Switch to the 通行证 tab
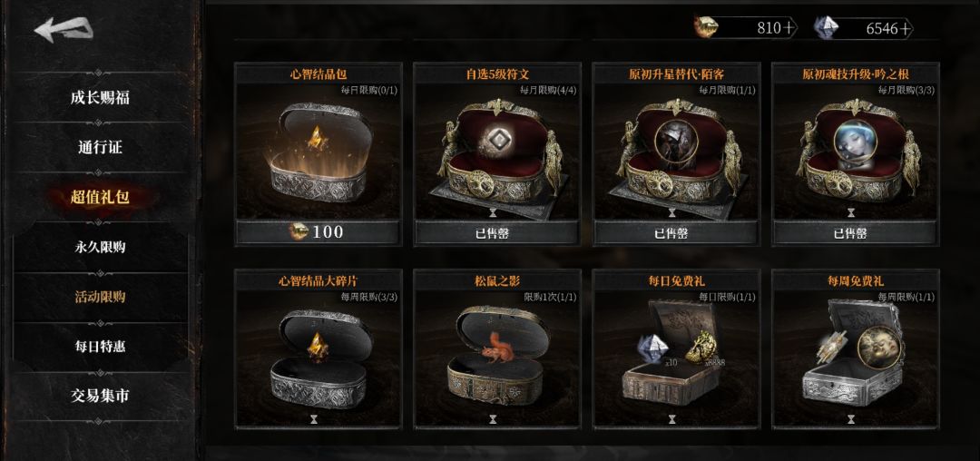The image size is (980, 461). (100, 147)
